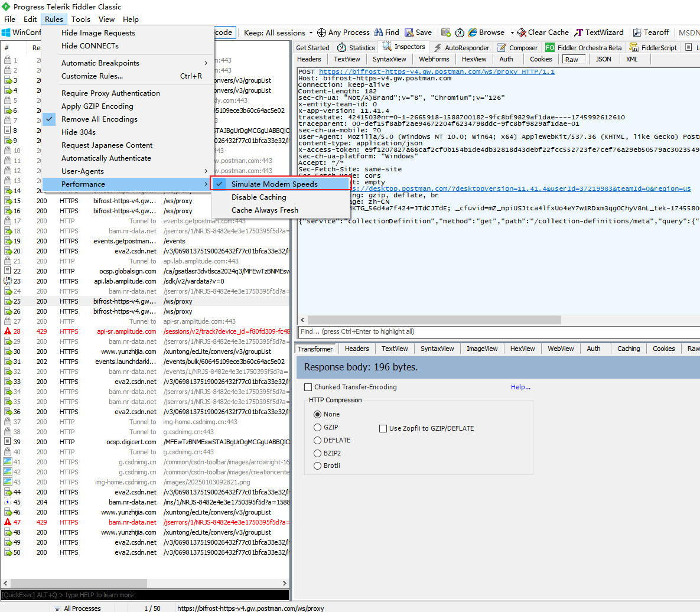700x612 pixels.
Task: Click the info icon of session 45
Action: (8, 502)
